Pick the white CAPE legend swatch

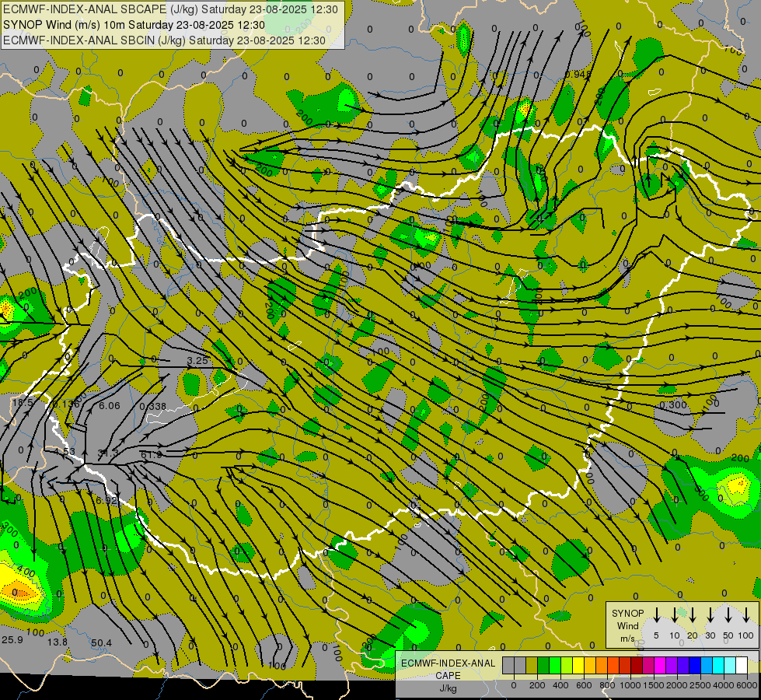[742, 665]
